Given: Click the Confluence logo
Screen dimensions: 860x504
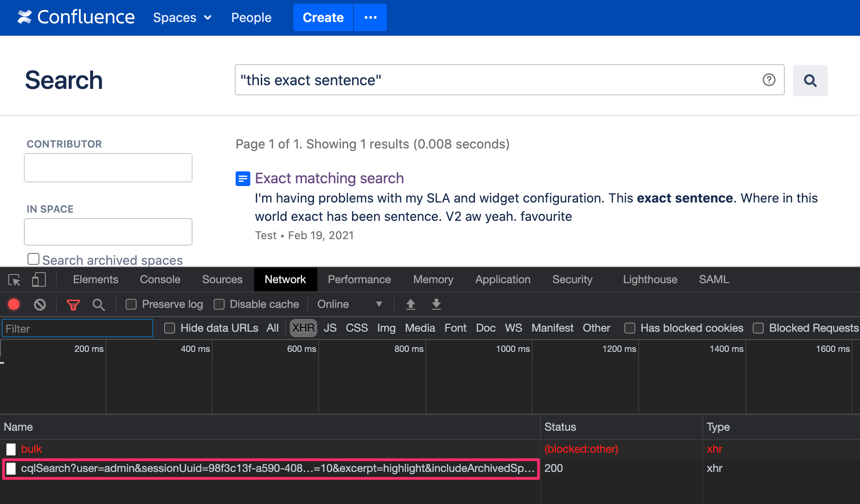Looking at the screenshot, I should [x=76, y=17].
